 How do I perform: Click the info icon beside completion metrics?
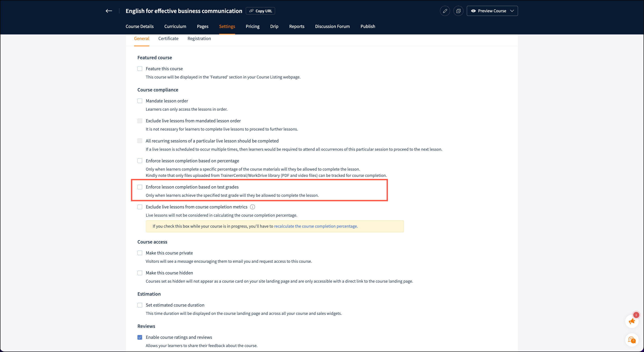tap(253, 207)
